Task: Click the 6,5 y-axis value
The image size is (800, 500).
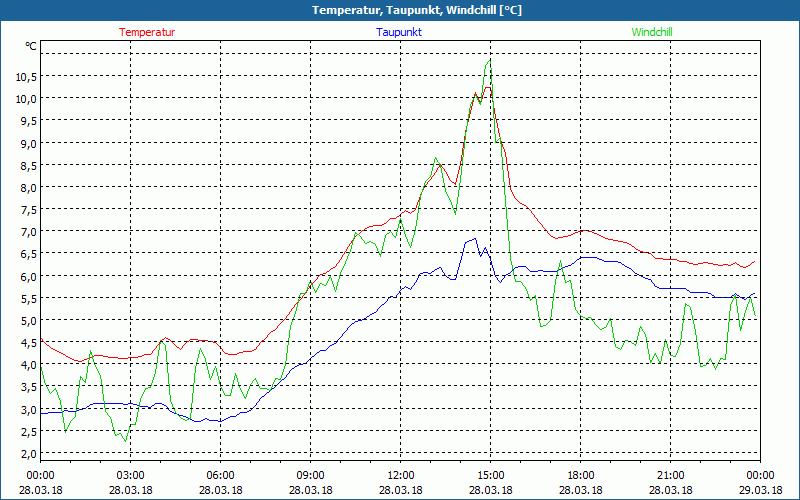Action: 28,254
